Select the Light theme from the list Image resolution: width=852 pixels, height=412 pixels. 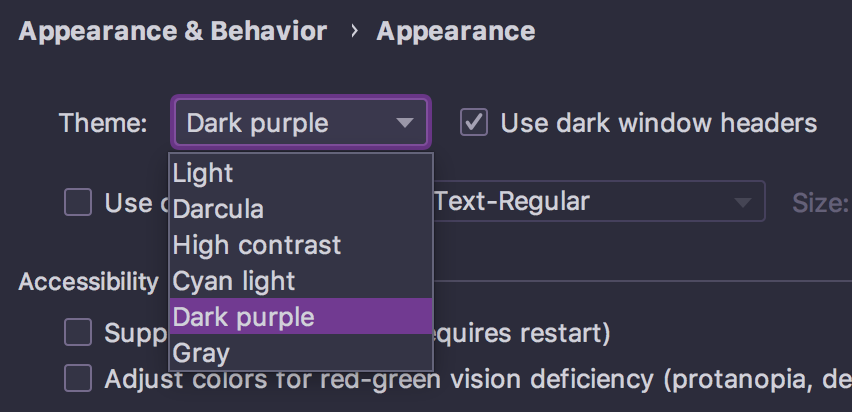(x=300, y=173)
